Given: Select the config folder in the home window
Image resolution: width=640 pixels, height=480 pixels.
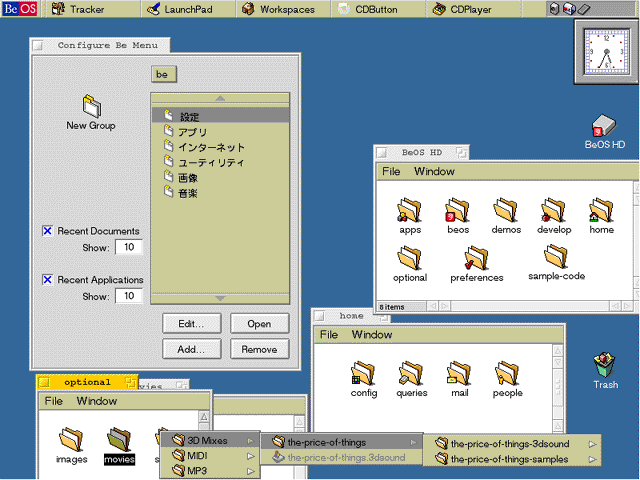Looking at the screenshot, I should pyautogui.click(x=364, y=380).
